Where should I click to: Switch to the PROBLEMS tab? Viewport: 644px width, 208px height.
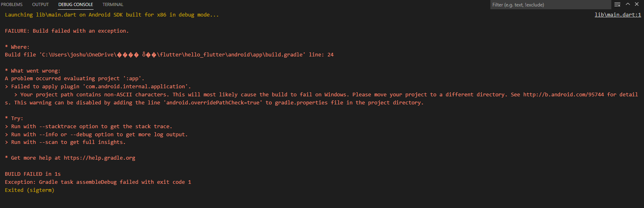click(11, 4)
